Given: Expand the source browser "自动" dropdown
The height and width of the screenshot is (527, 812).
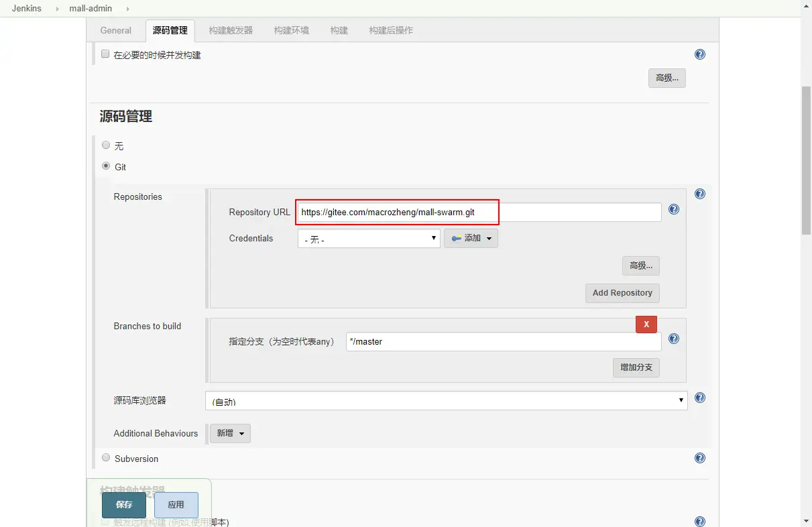Looking at the screenshot, I should tap(446, 400).
